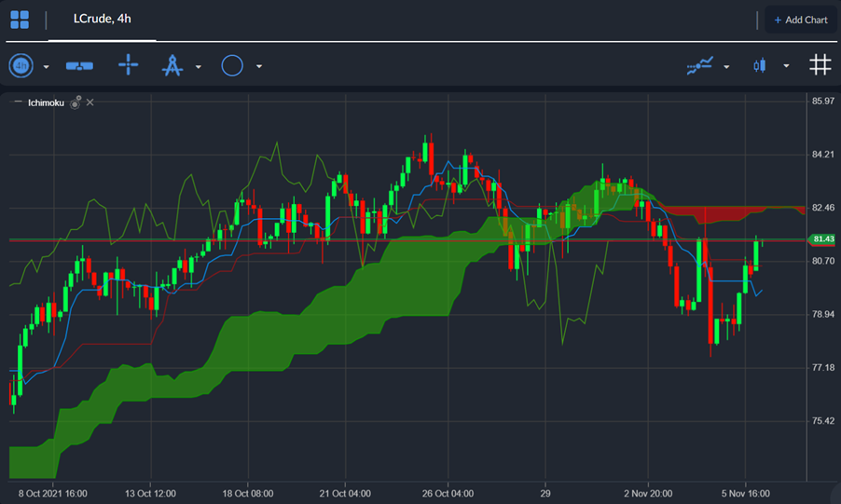Click the 2 Nov 20:00 date label
The width and height of the screenshot is (841, 504).
648,493
